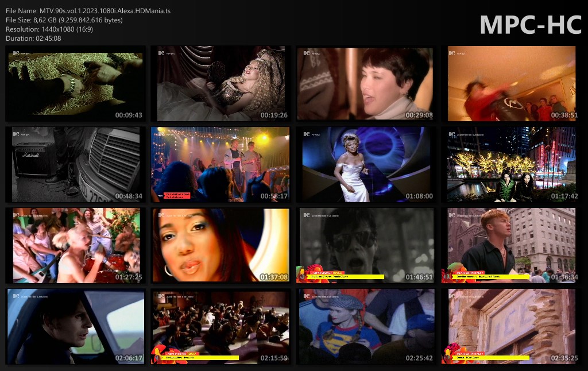Select the thumbnail timestamped 00:29:08
The height and width of the screenshot is (371, 588).
[366, 84]
